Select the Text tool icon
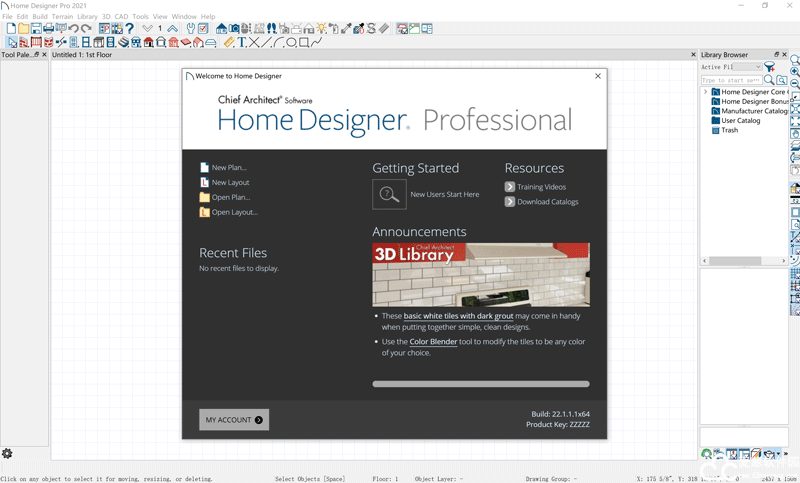The height and width of the screenshot is (483, 800). (x=242, y=43)
